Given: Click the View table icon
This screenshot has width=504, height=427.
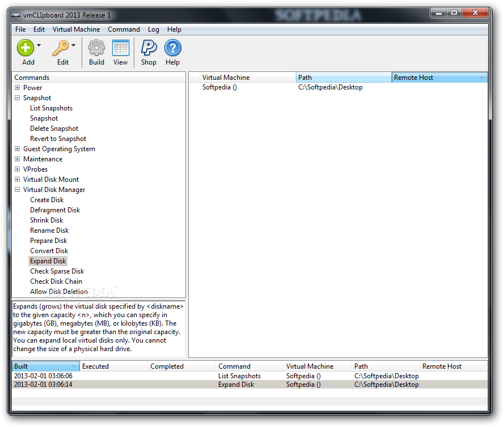Looking at the screenshot, I should click(x=121, y=48).
